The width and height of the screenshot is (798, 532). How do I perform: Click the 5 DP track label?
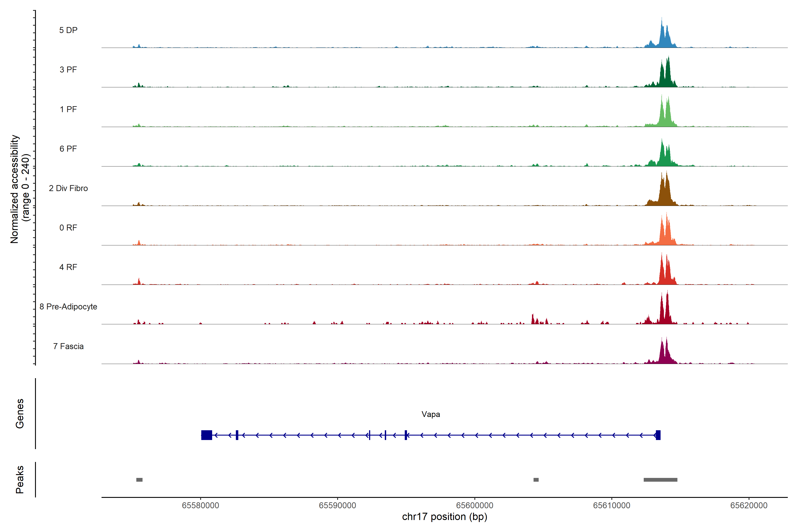[x=68, y=30]
